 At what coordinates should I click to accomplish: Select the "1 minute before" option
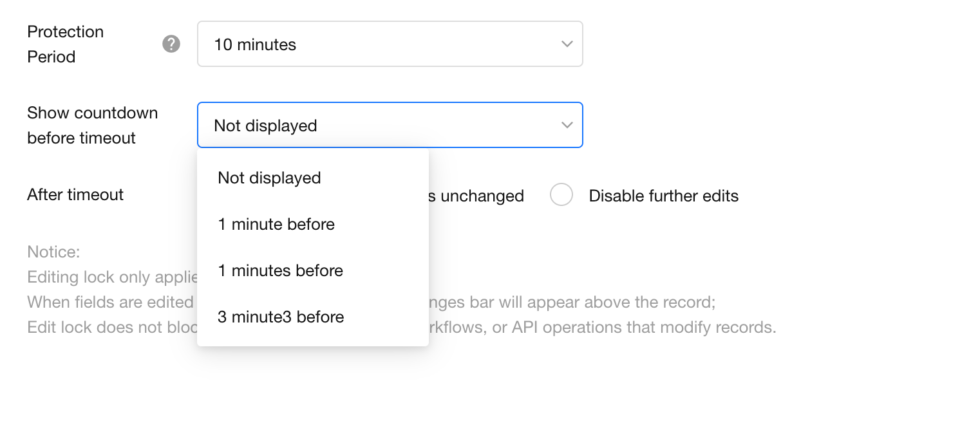[x=276, y=224]
